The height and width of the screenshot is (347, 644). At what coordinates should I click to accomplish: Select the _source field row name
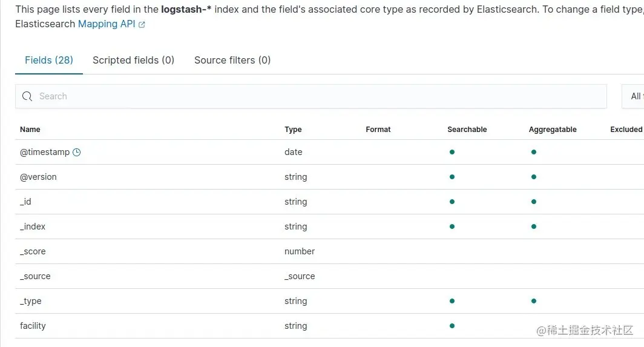(35, 276)
